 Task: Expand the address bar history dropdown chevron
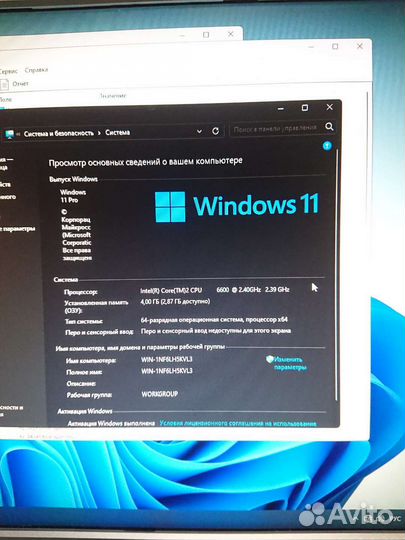(199, 132)
